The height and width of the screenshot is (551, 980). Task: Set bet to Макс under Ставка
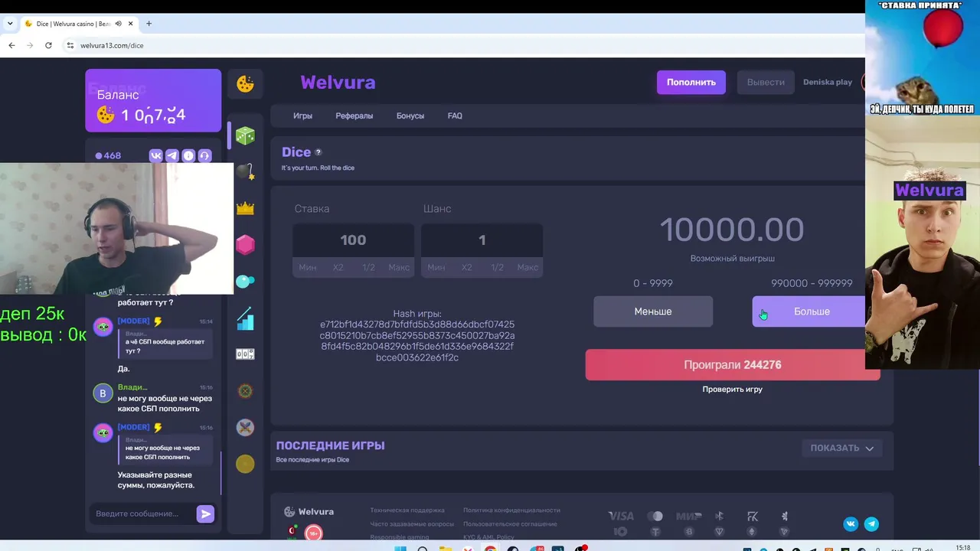399,267
